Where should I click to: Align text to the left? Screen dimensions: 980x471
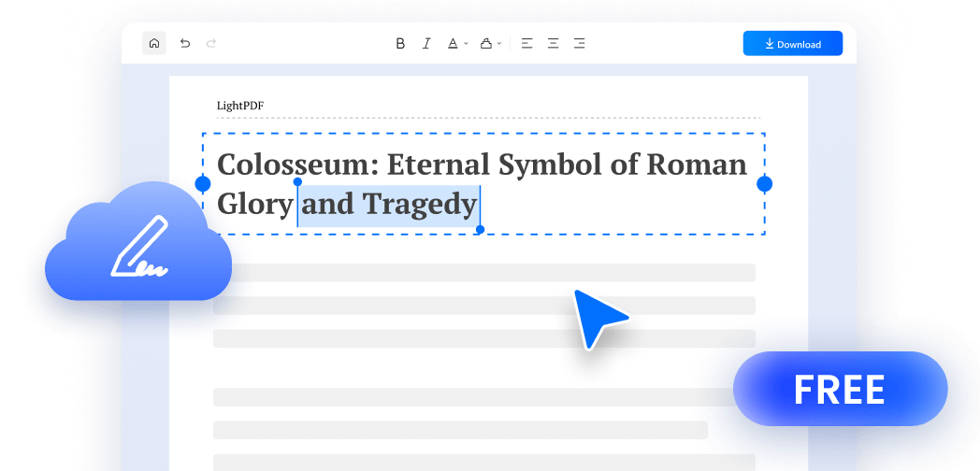(527, 44)
